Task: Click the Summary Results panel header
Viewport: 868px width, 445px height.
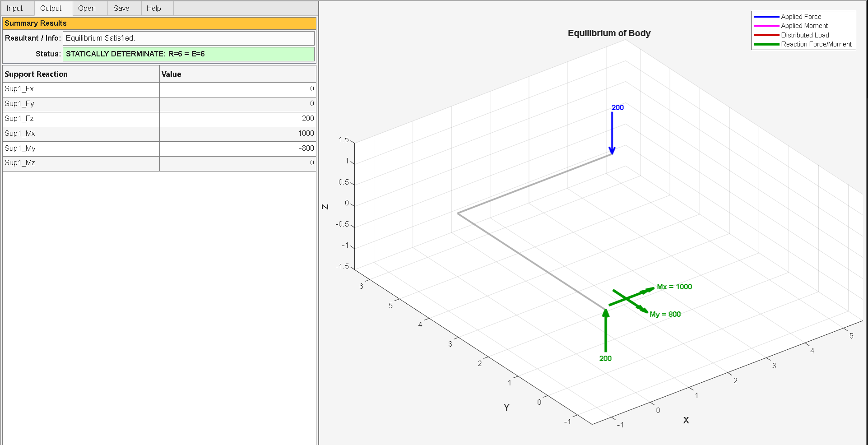Action: (159, 23)
